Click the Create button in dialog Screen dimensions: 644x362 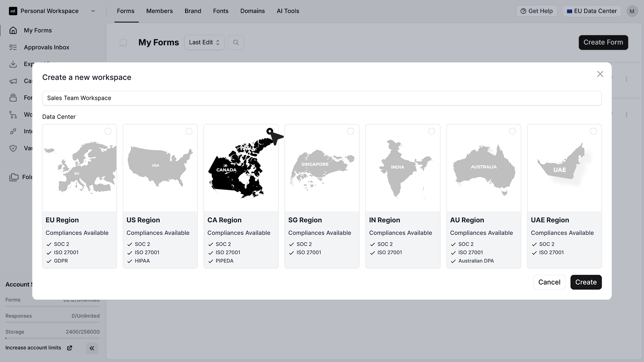click(x=586, y=282)
